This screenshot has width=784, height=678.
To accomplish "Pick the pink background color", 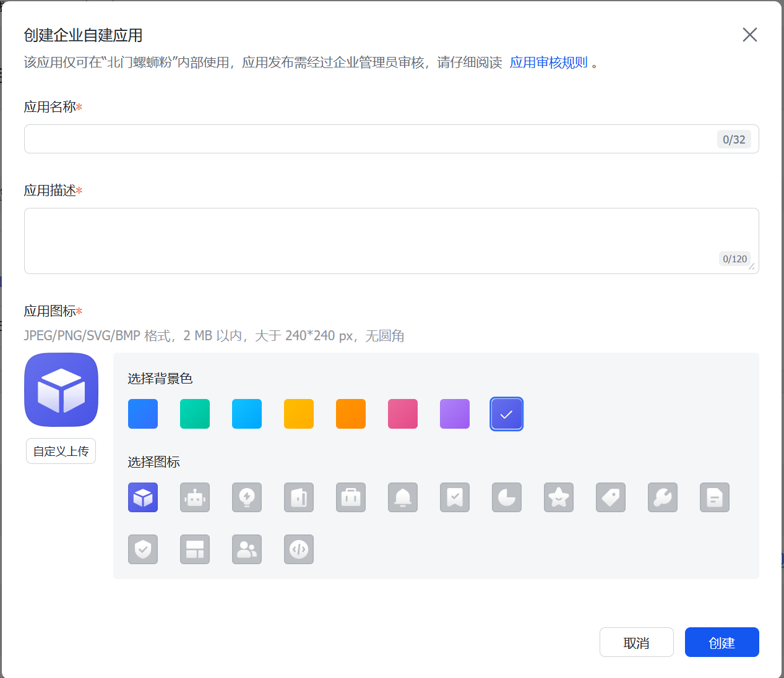I will pyautogui.click(x=403, y=414).
